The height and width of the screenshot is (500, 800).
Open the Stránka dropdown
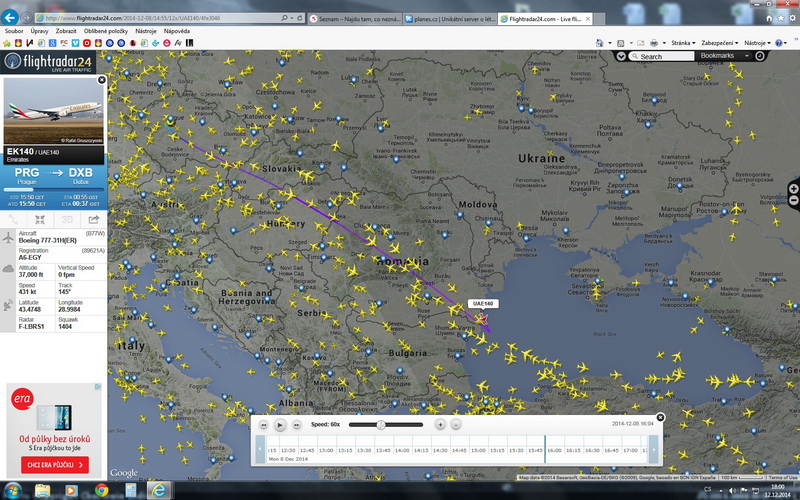(x=683, y=43)
